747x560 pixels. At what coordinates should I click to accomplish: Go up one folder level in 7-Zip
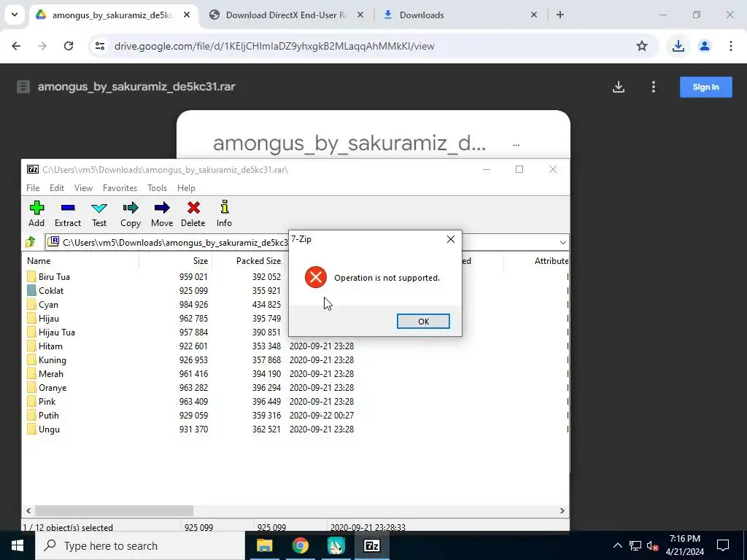31,242
